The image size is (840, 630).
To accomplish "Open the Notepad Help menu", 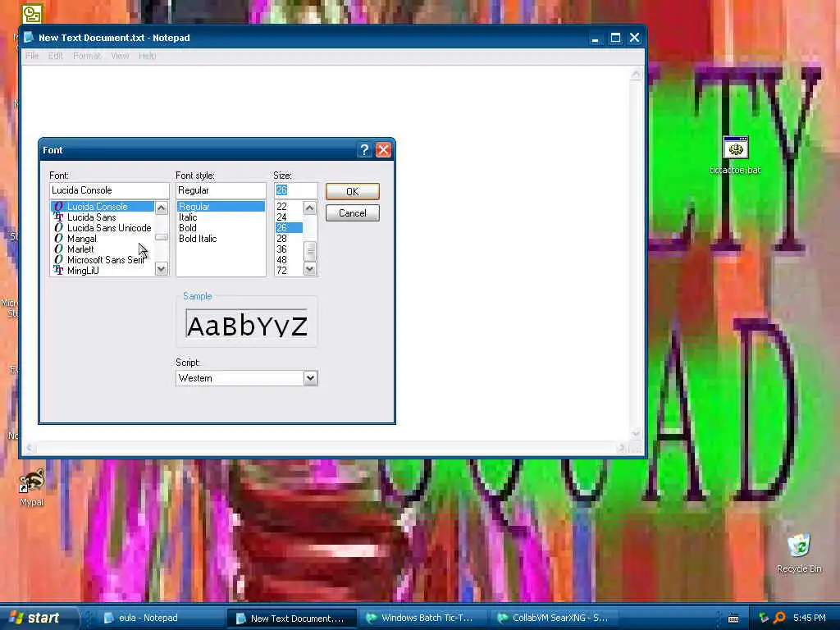I will [x=148, y=56].
